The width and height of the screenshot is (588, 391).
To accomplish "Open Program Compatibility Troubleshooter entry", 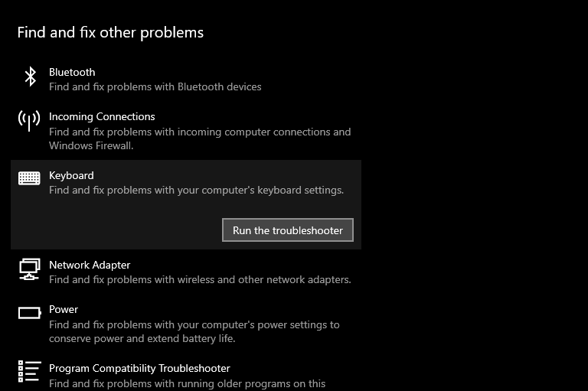I will point(139,369).
